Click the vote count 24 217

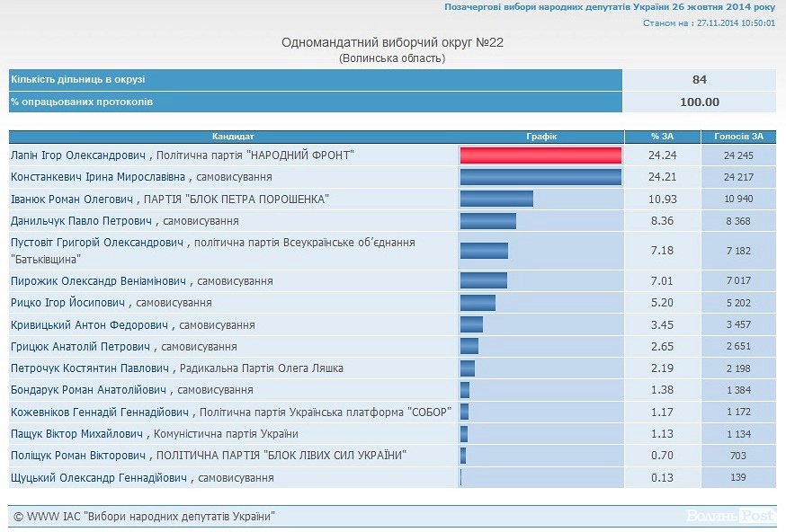[738, 177]
